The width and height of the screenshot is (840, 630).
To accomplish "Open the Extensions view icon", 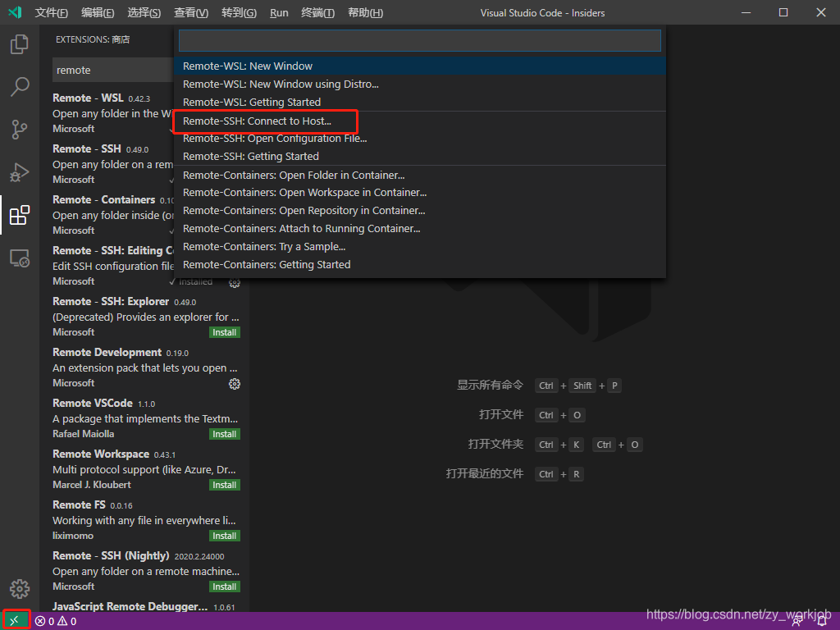I will (x=20, y=216).
